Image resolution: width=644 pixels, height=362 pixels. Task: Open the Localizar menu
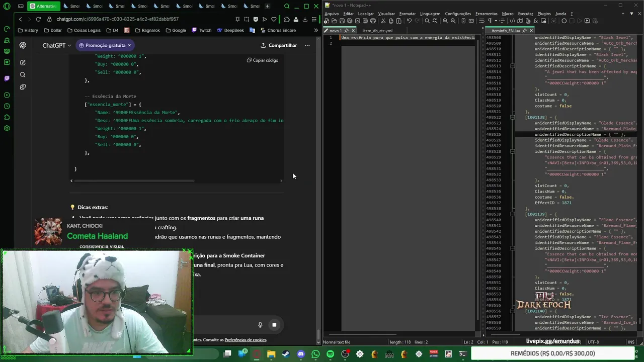point(366,14)
